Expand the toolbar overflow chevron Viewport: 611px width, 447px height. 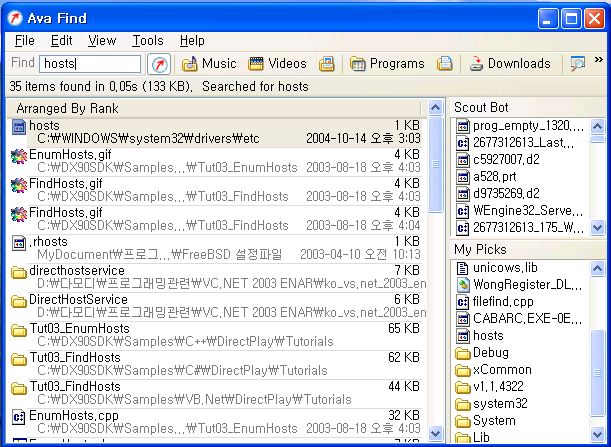[x=599, y=60]
